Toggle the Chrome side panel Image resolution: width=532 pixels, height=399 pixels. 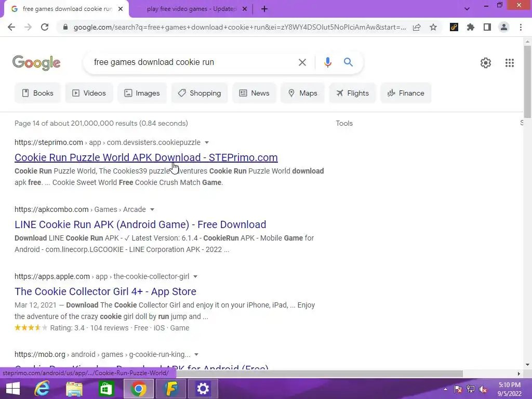pos(487,27)
